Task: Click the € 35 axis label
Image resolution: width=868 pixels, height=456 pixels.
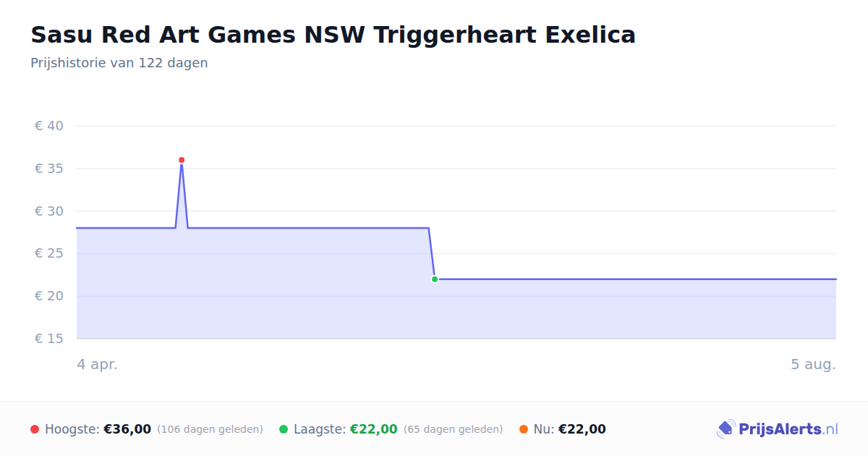Action: (x=49, y=169)
